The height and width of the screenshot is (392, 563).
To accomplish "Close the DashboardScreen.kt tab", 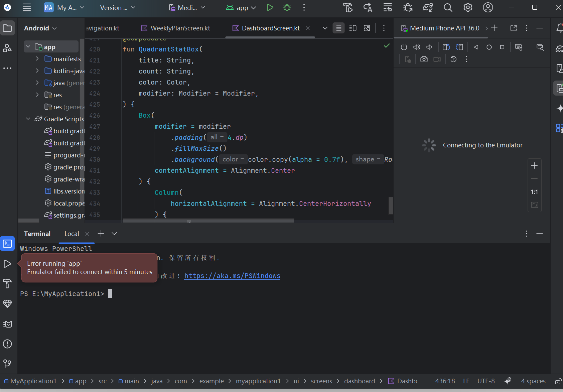I will 308,28.
